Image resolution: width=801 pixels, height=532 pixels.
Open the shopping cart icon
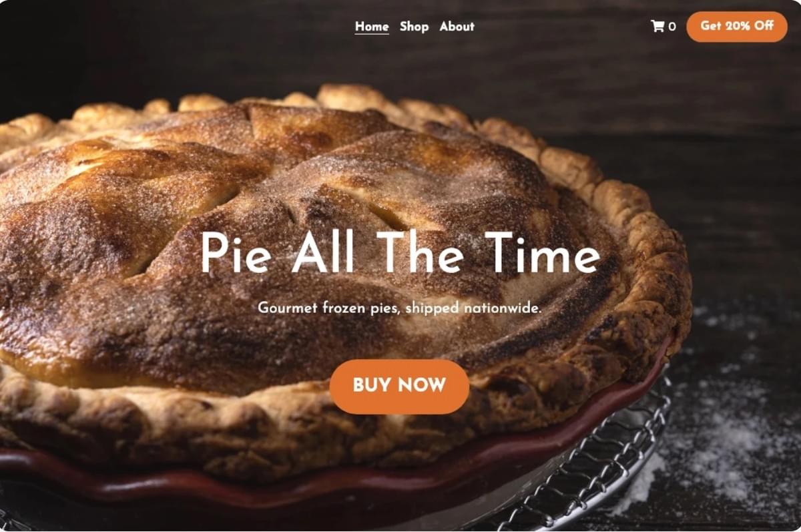click(657, 27)
